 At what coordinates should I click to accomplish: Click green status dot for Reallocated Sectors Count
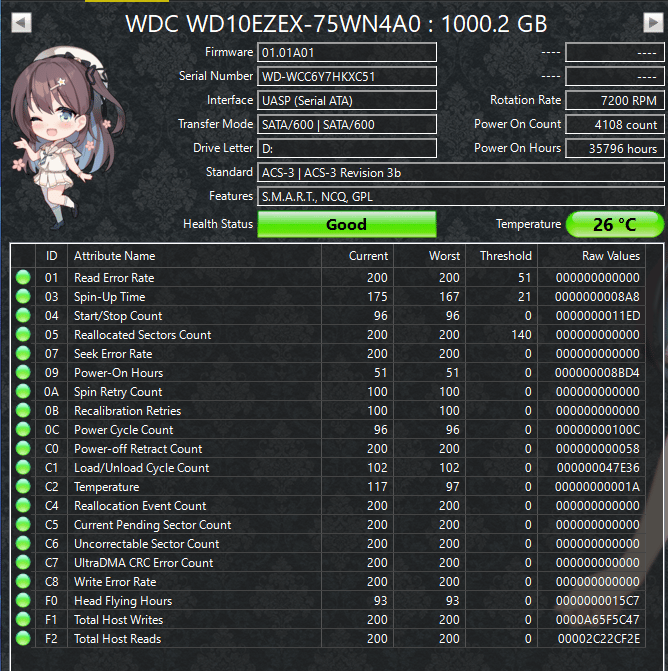(x=23, y=334)
